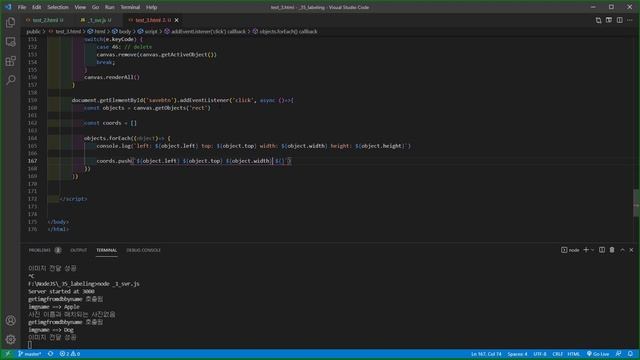The image size is (640, 360).
Task: Open the Manage gear icon
Action: [x=11, y=339]
